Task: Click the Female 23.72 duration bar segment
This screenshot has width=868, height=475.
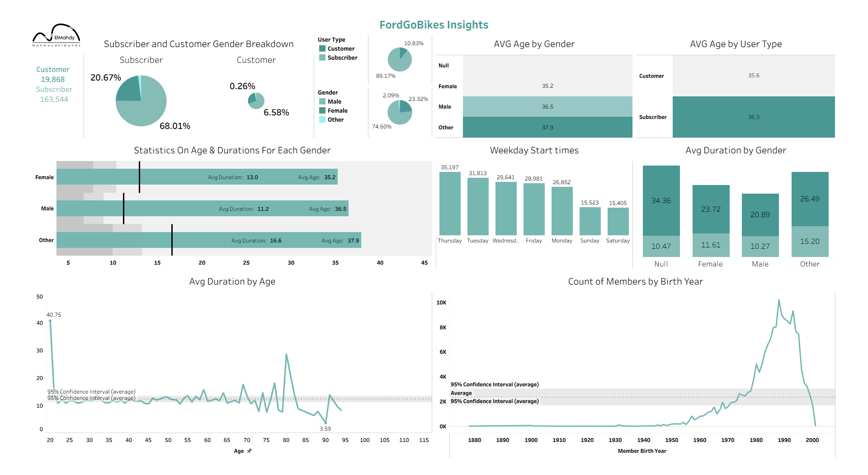Action: pos(711,209)
